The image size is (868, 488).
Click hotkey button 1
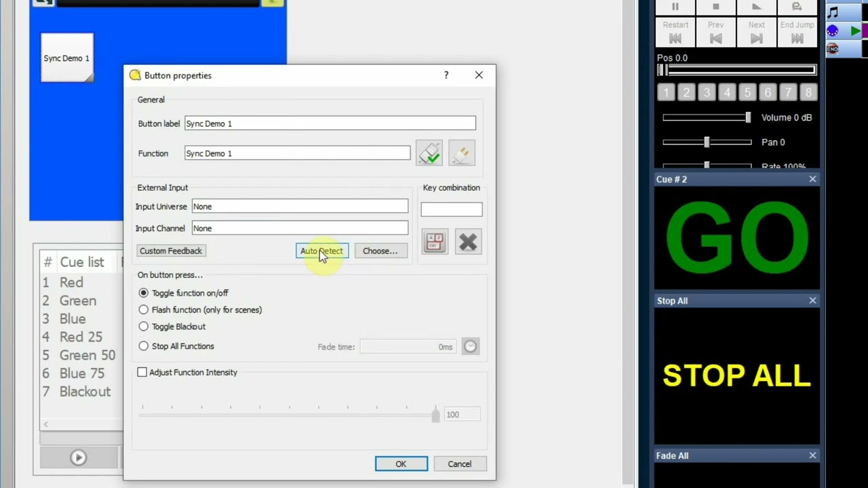[x=666, y=92]
